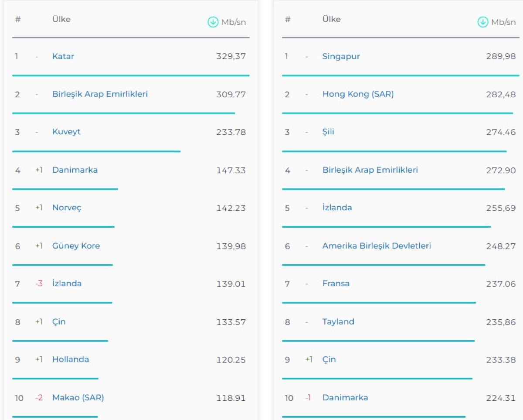The height and width of the screenshot is (420, 523).
Task: Select Makao (SAR) in left list
Action: coord(78,397)
